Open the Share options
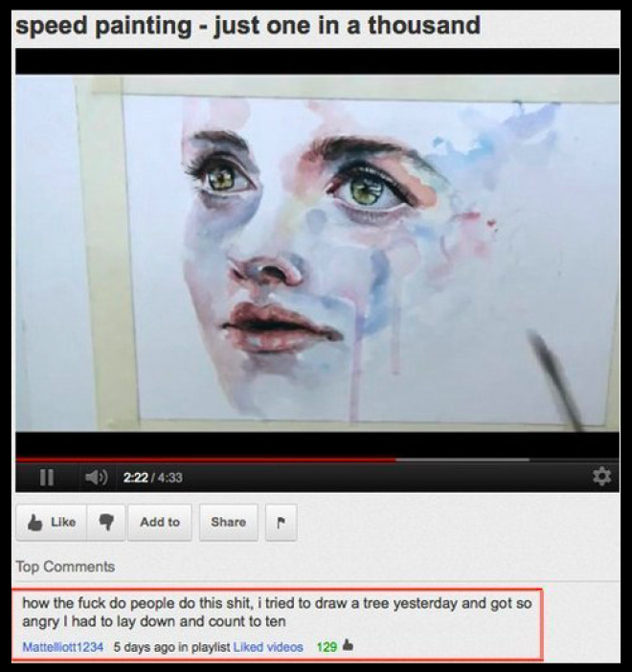Screen dimensions: 632x672 228,522
